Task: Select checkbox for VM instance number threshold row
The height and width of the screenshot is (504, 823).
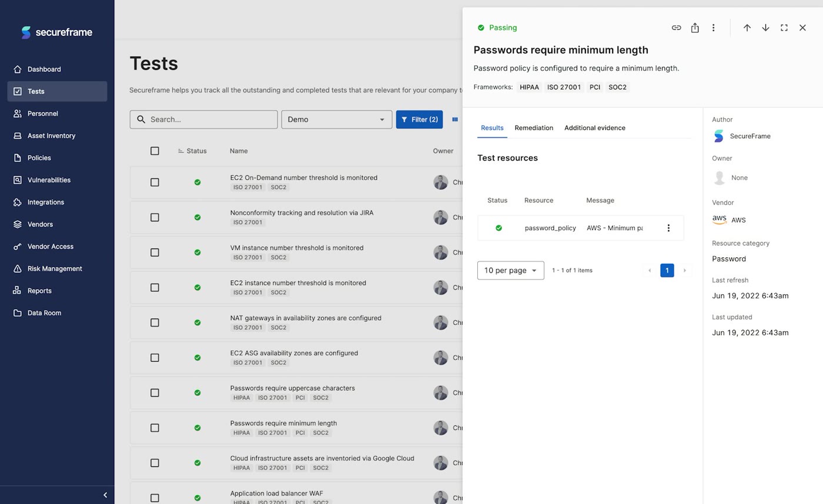Action: [x=155, y=253]
